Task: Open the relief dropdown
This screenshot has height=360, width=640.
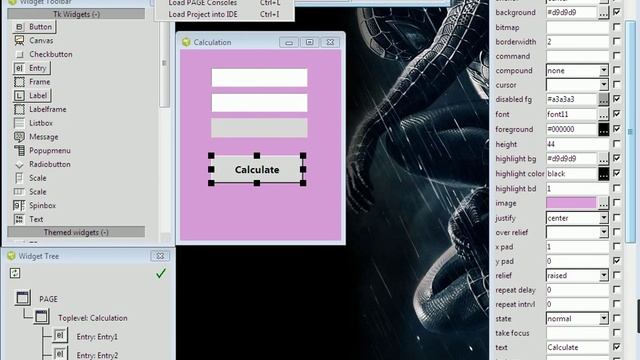Action: 603,276
